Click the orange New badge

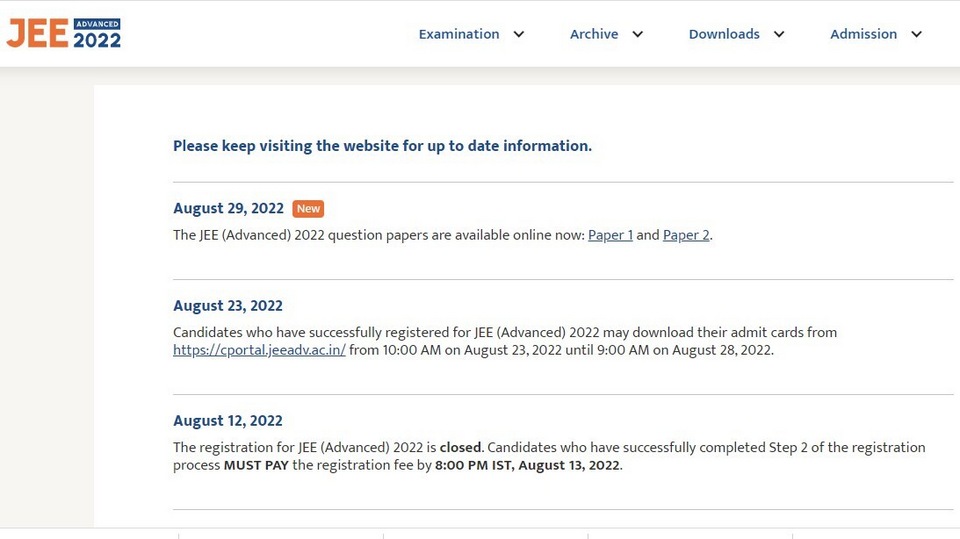[x=308, y=209]
